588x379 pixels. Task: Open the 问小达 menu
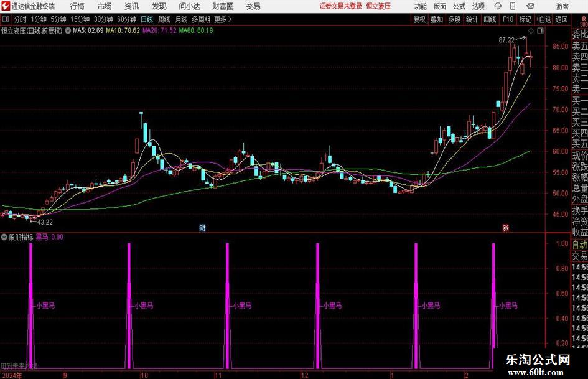(x=189, y=6)
